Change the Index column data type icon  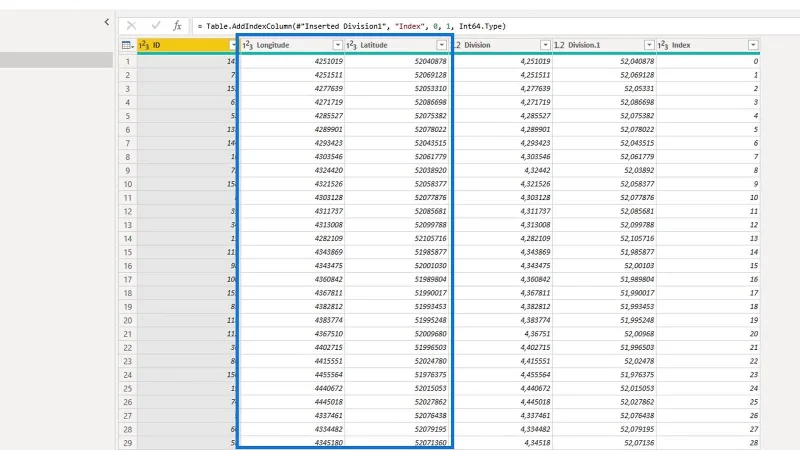coord(663,45)
